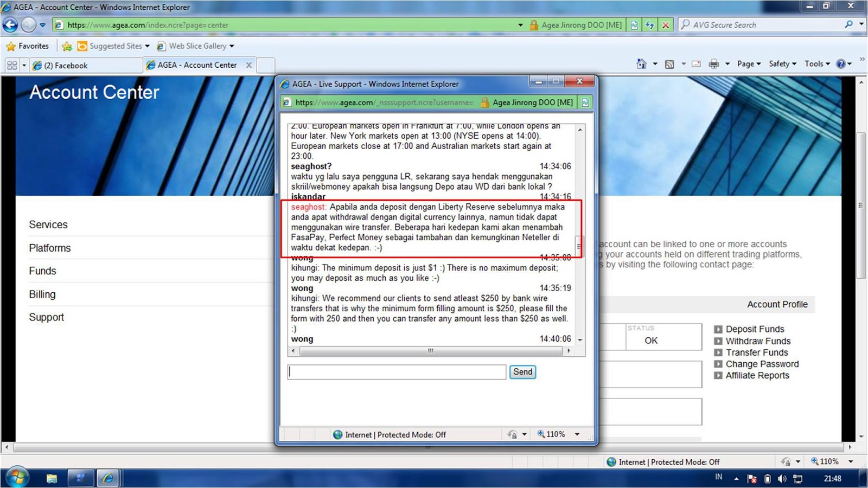Click the Internet Explorer taskbar icon
Screen dimensions: 868x488
click(108, 478)
